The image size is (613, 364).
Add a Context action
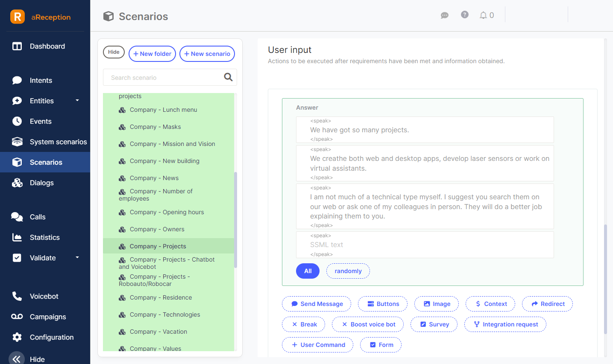(x=490, y=304)
